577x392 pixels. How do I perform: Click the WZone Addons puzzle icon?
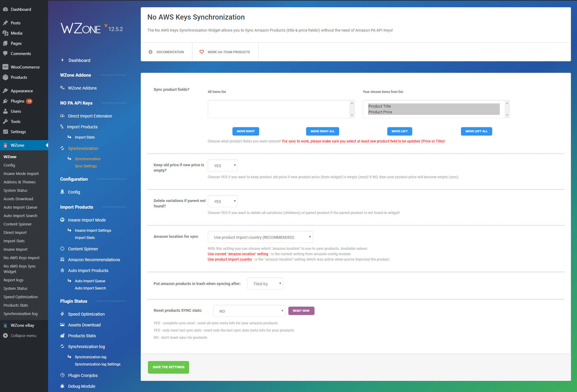62,88
